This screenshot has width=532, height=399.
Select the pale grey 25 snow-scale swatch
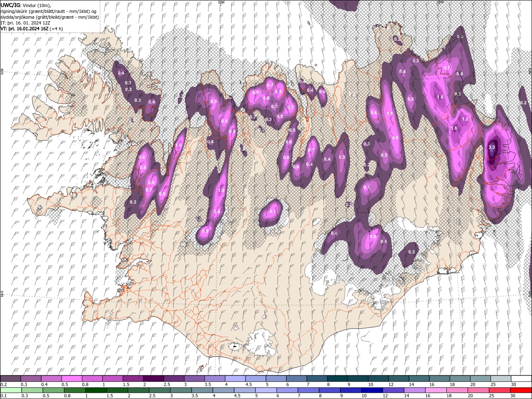click(x=500, y=379)
